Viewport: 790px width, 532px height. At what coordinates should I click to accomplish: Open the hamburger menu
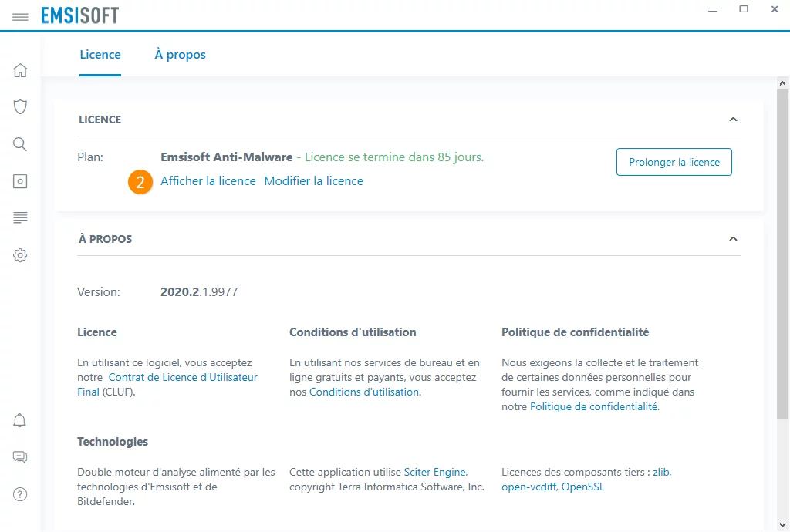point(20,17)
